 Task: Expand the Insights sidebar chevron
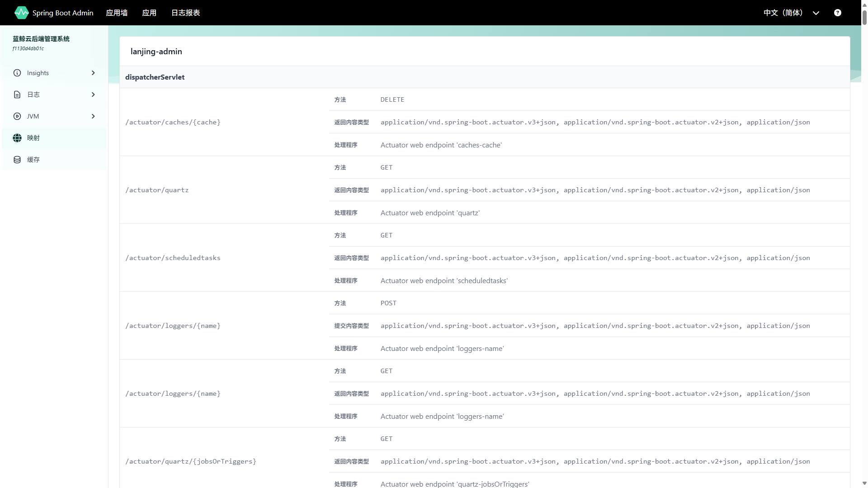click(93, 73)
